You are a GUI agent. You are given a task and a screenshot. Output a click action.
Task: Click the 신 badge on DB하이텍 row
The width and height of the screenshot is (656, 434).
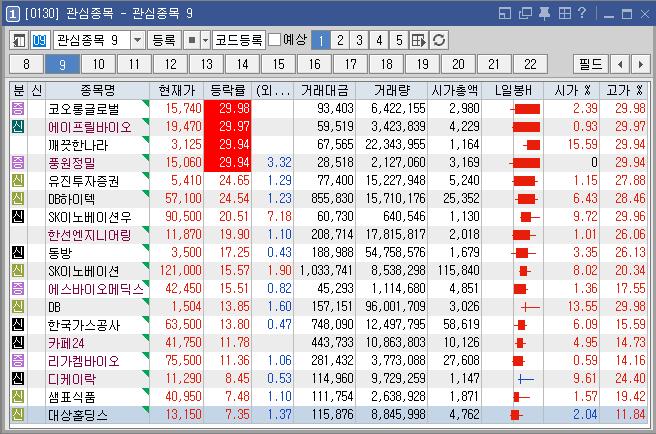coord(18,198)
